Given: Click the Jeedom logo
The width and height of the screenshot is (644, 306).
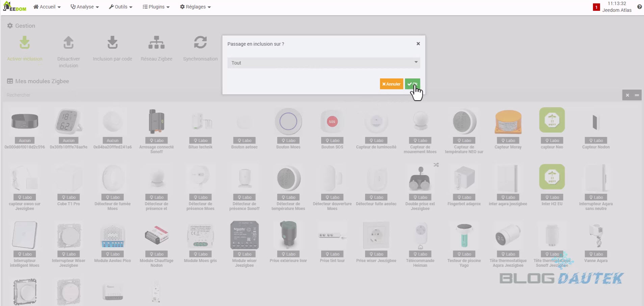Looking at the screenshot, I should pyautogui.click(x=15, y=7).
